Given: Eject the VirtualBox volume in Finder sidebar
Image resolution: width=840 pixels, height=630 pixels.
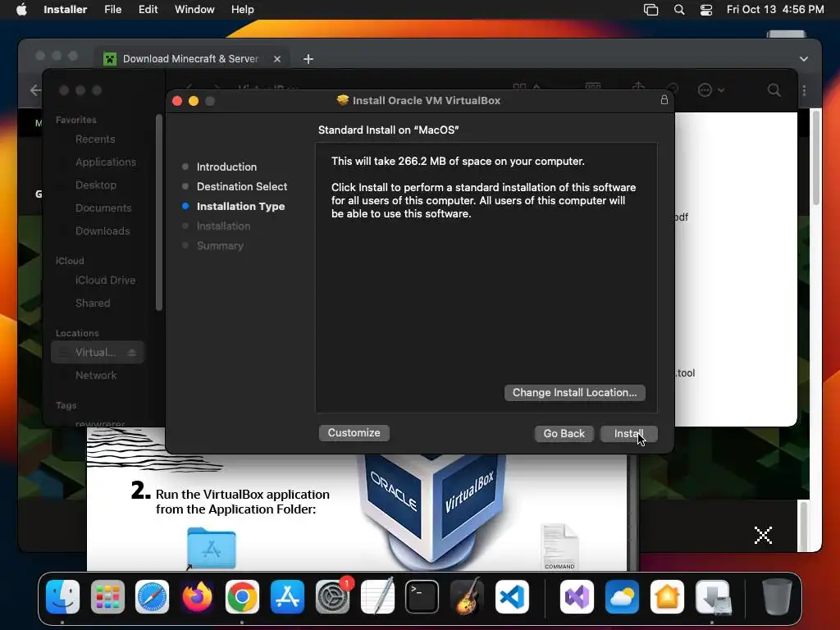Looking at the screenshot, I should coord(131,353).
